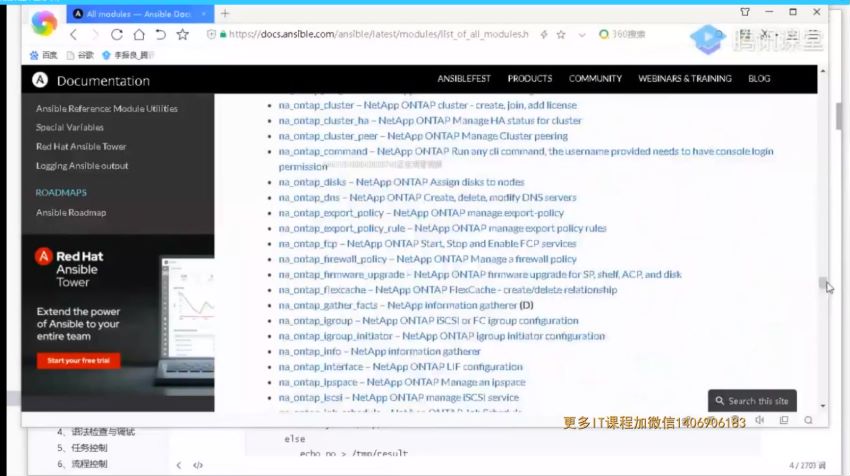This screenshot has height=476, width=850.
Task: Expand the address bar dropdown chevron
Action: [582, 35]
